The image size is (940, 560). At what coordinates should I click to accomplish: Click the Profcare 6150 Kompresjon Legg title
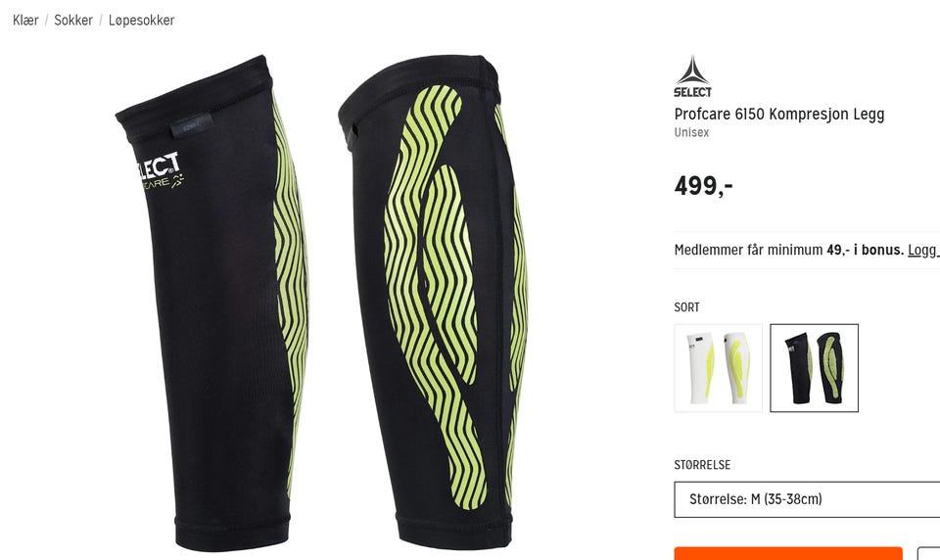(779, 114)
